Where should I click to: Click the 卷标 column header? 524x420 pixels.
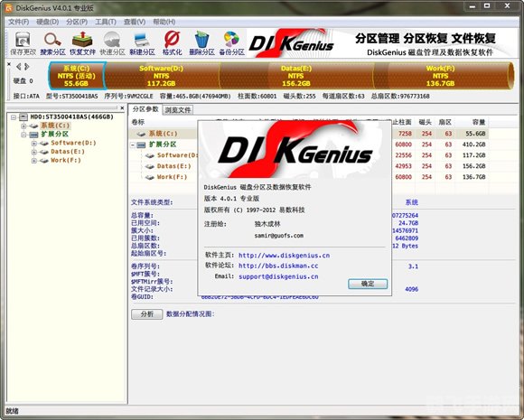coord(138,122)
